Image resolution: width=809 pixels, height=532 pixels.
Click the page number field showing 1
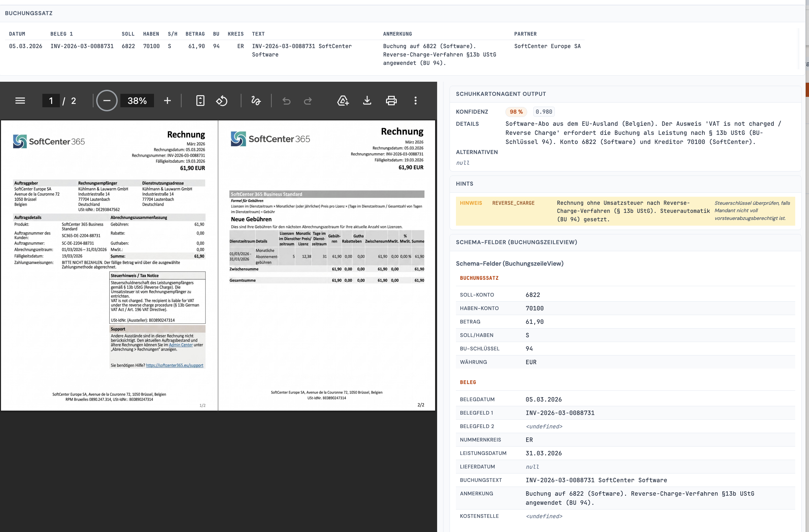[51, 101]
